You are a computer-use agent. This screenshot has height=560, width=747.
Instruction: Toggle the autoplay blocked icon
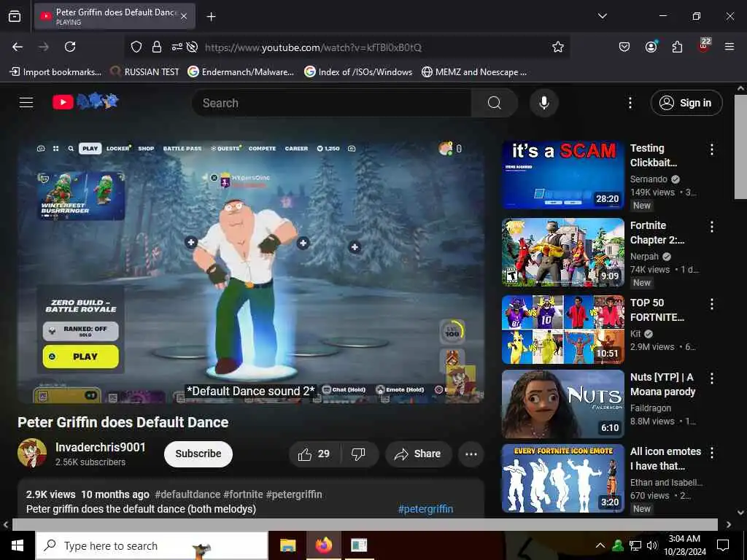point(192,47)
